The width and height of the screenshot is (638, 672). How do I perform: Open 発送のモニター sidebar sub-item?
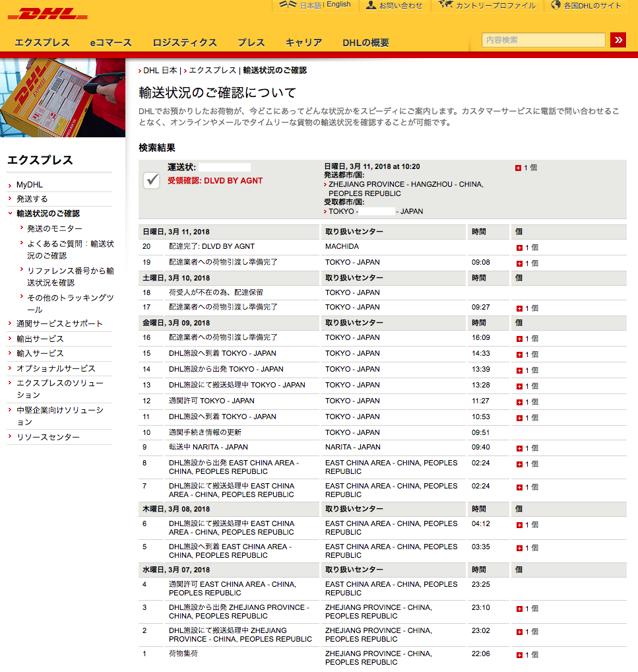[54, 228]
